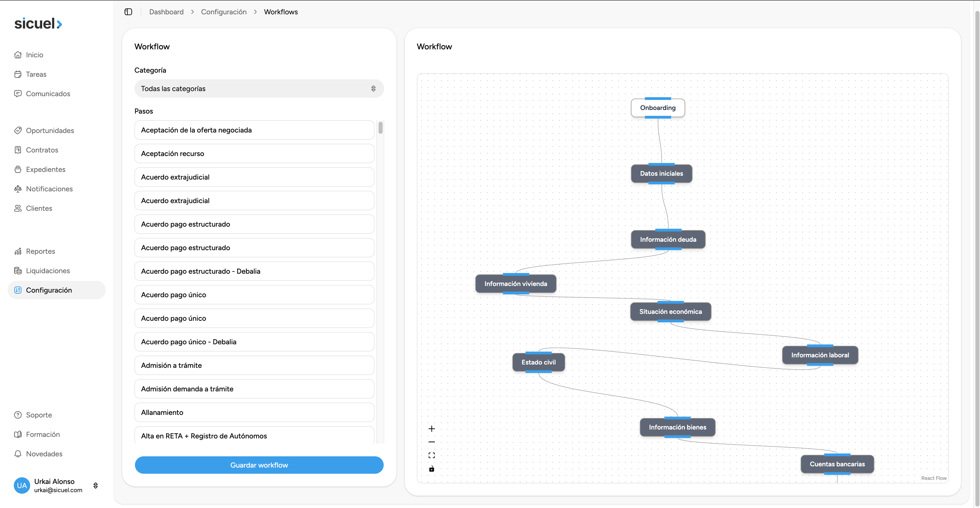Select the Estado civil node

point(539,362)
